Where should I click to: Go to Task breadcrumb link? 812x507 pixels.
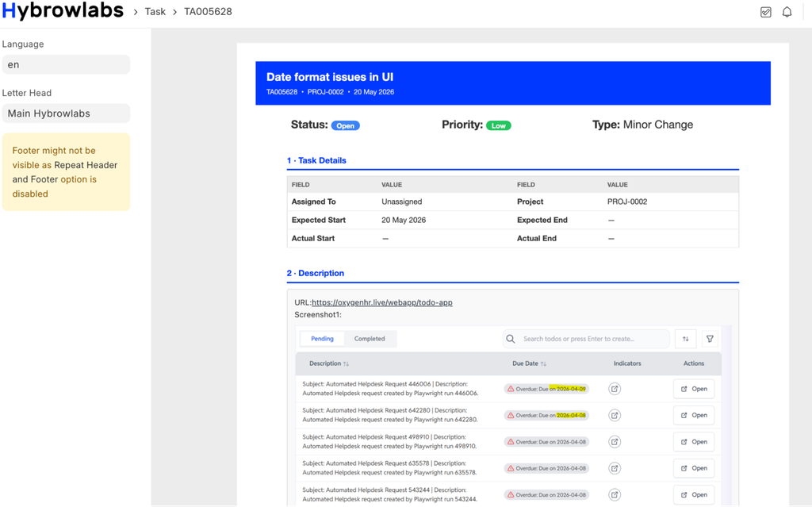click(x=155, y=11)
